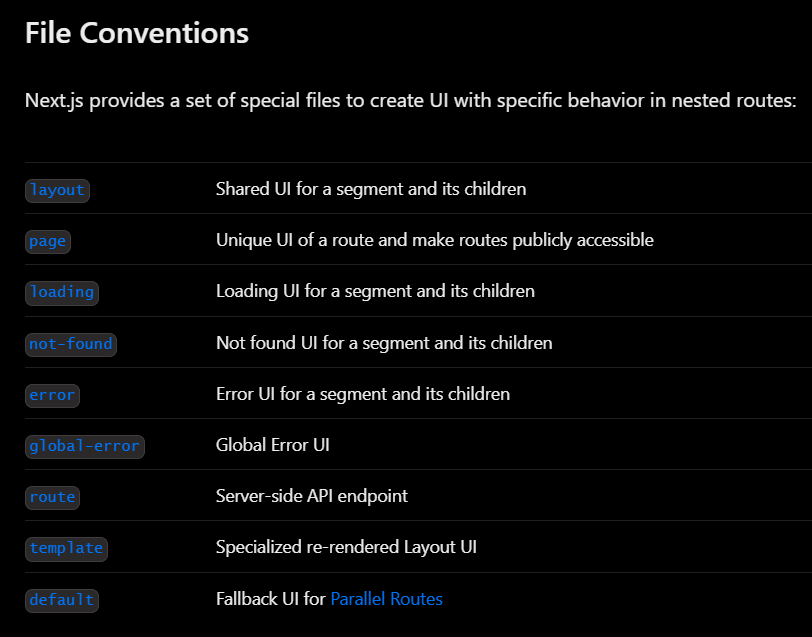The image size is (812, 637).
Task: Follow the not-found file link
Action: (71, 344)
